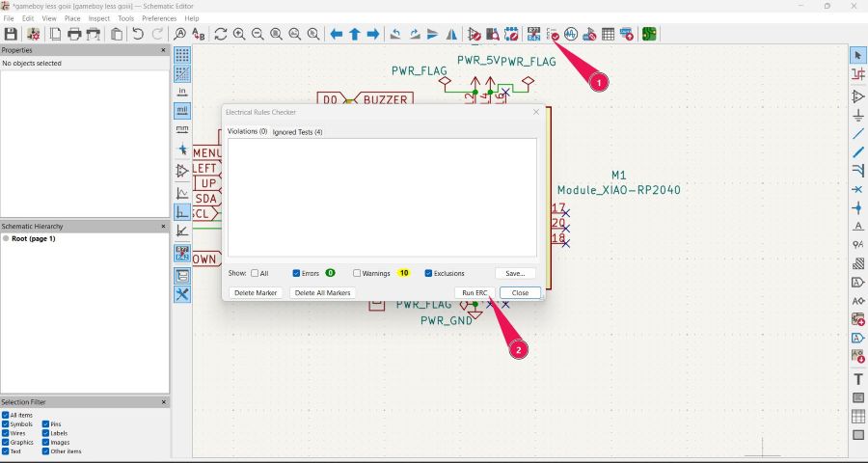Open the Inspect menu

pyautogui.click(x=99, y=18)
